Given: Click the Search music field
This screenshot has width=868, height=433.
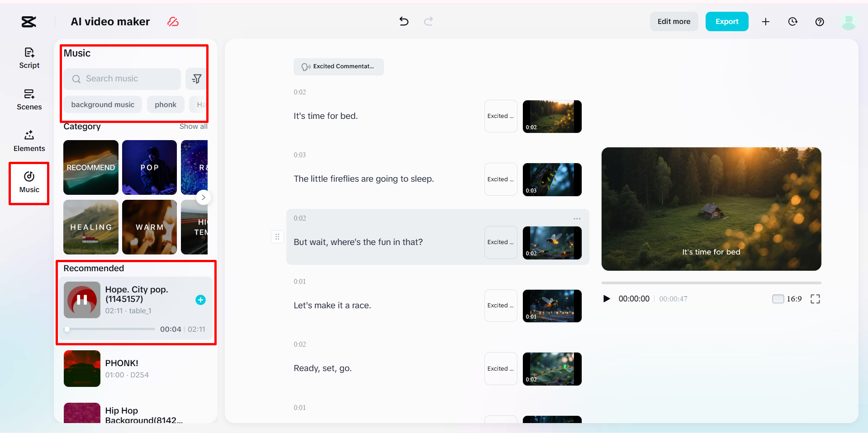Looking at the screenshot, I should [122, 79].
